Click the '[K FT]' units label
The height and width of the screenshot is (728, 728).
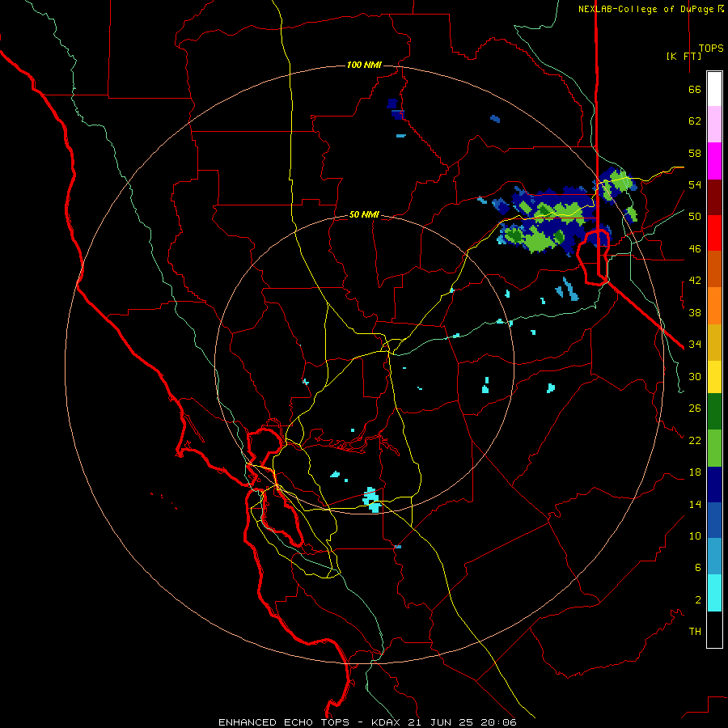click(684, 56)
